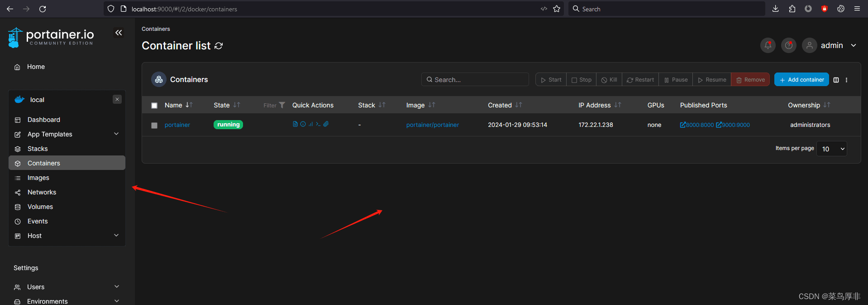Click the Kill button
This screenshot has height=305, width=868.
pyautogui.click(x=609, y=79)
